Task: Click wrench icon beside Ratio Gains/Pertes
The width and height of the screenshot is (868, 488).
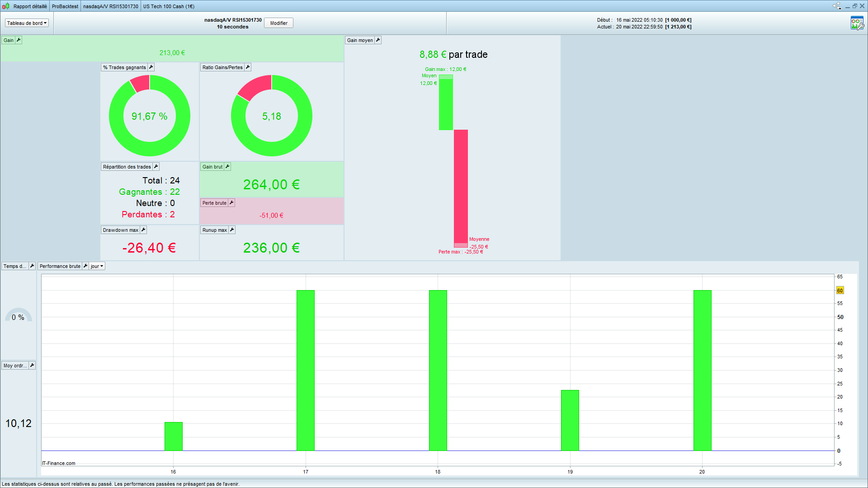Action: [x=248, y=67]
